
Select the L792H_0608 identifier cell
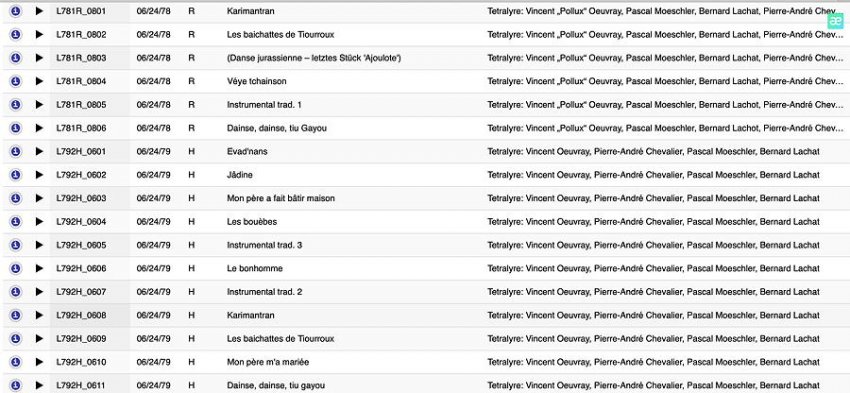pos(89,315)
